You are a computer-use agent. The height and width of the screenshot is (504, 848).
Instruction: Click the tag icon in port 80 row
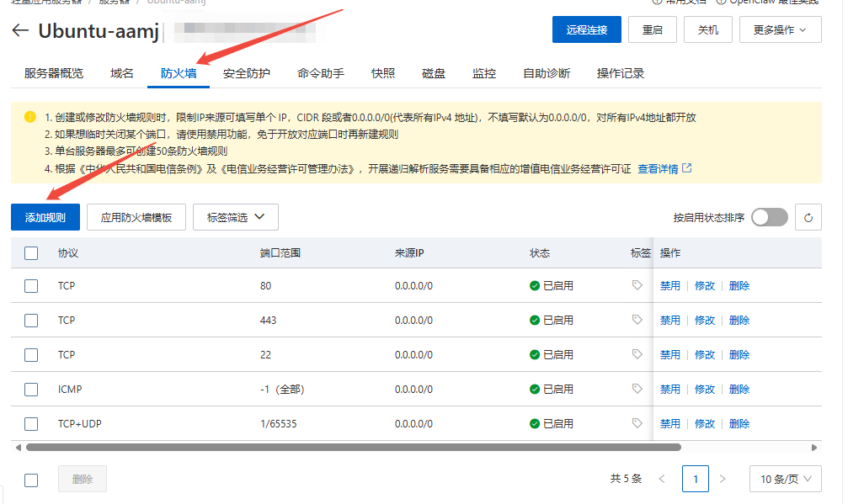coord(637,285)
